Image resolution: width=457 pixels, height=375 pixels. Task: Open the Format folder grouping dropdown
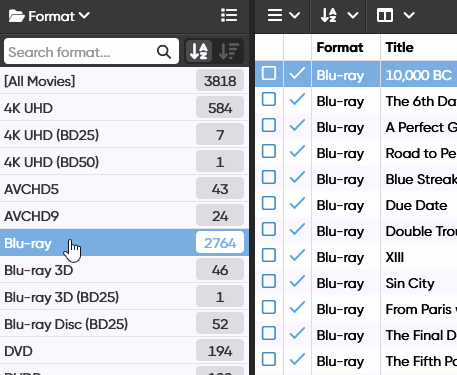click(x=49, y=16)
